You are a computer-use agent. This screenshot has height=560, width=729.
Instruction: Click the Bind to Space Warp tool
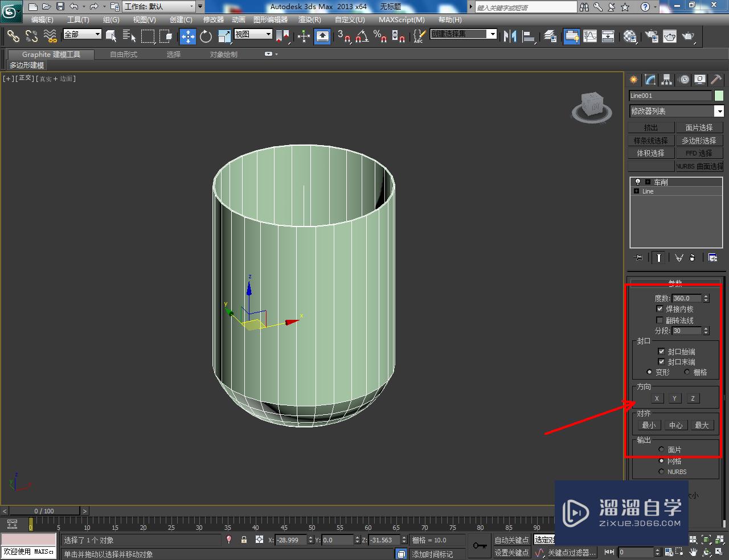[x=50, y=36]
